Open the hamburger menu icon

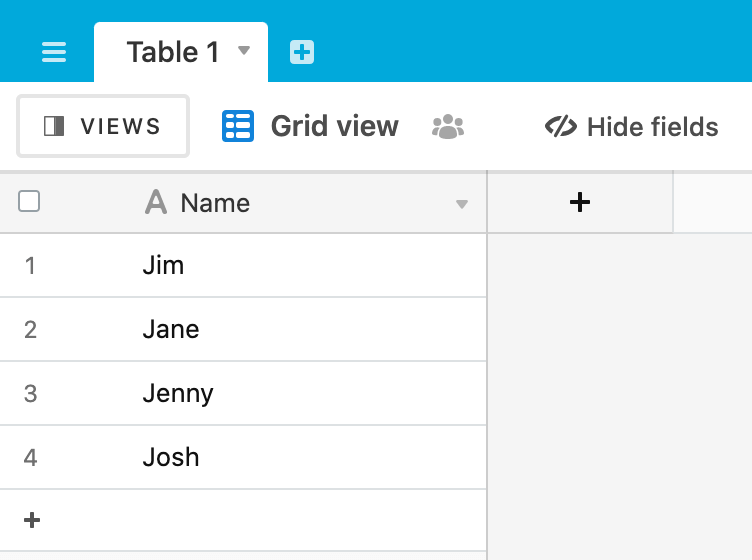[54, 52]
